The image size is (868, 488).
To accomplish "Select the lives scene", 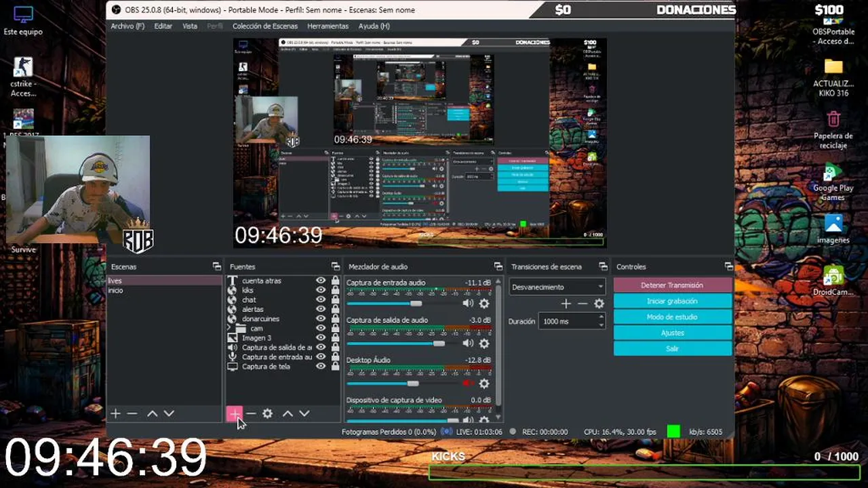I will coord(165,281).
